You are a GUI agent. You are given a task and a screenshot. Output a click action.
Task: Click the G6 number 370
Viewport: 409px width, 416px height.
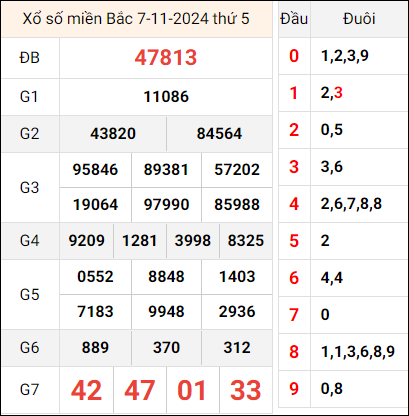[x=166, y=348]
